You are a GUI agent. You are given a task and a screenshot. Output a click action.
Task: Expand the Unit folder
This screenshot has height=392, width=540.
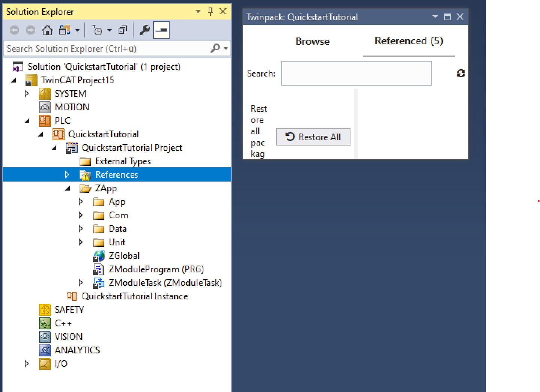pos(81,242)
